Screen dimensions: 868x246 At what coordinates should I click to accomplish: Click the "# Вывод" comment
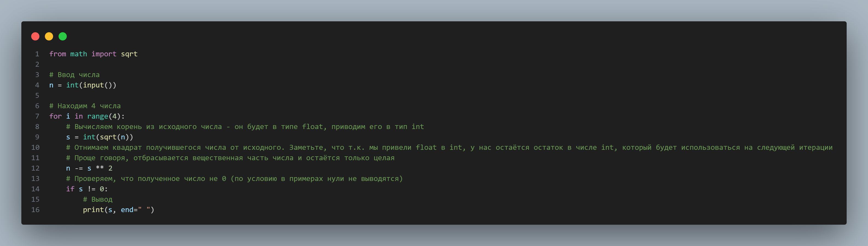(x=98, y=199)
